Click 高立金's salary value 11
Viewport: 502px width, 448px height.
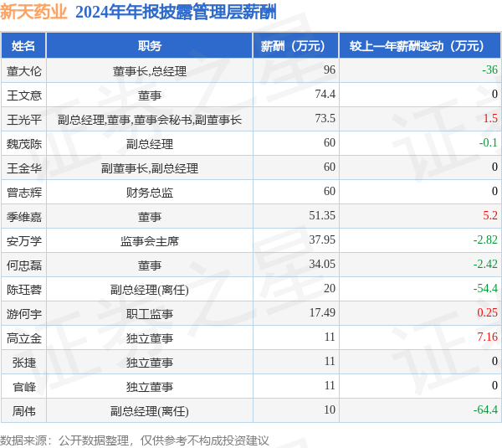[x=330, y=337]
